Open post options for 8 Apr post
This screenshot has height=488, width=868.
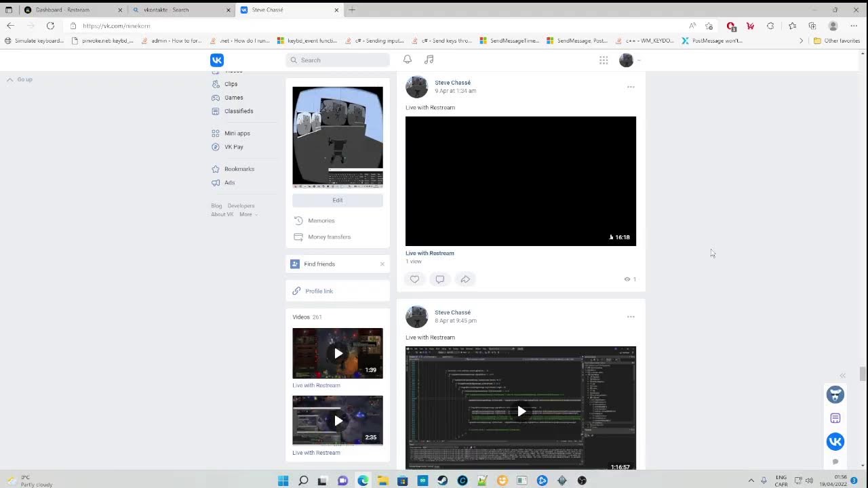click(631, 317)
